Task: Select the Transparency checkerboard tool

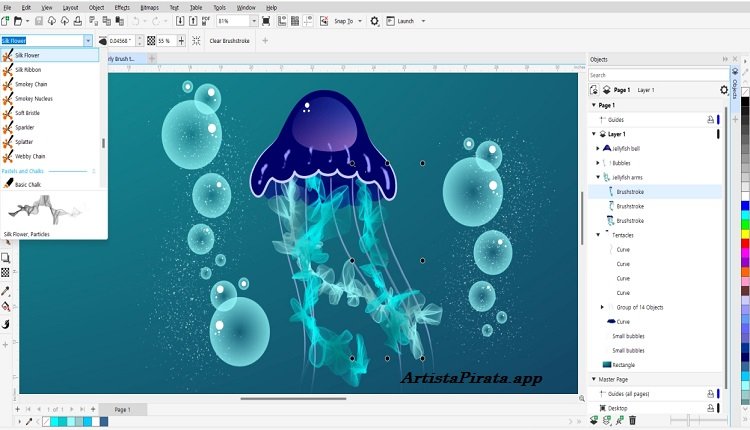Action: coord(6,272)
